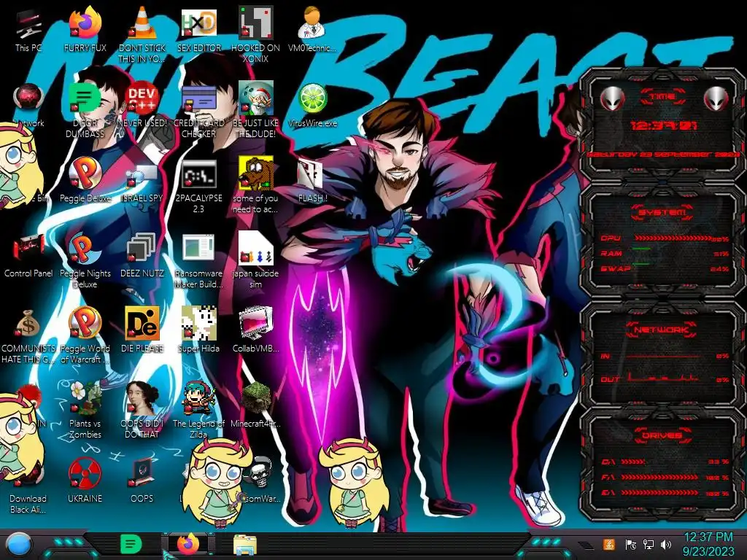Click the SWAP label in System widget
Screen dimensions: 747x560
(615, 268)
